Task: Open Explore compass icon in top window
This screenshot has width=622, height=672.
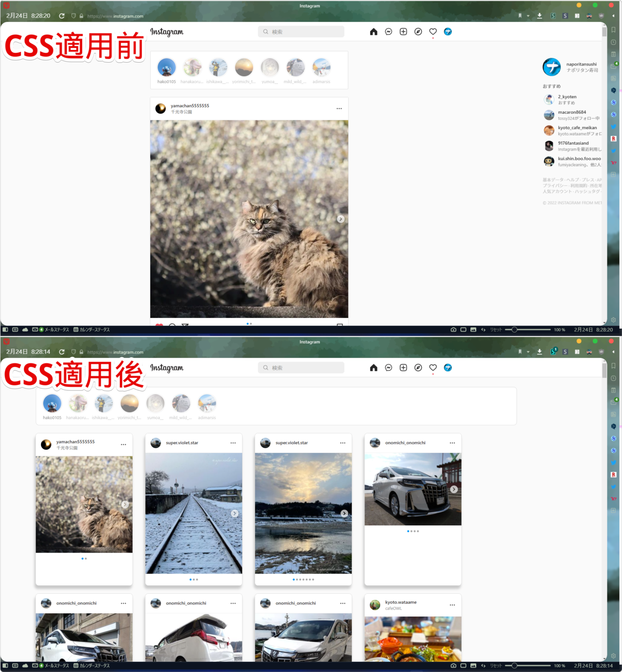Action: pos(418,32)
